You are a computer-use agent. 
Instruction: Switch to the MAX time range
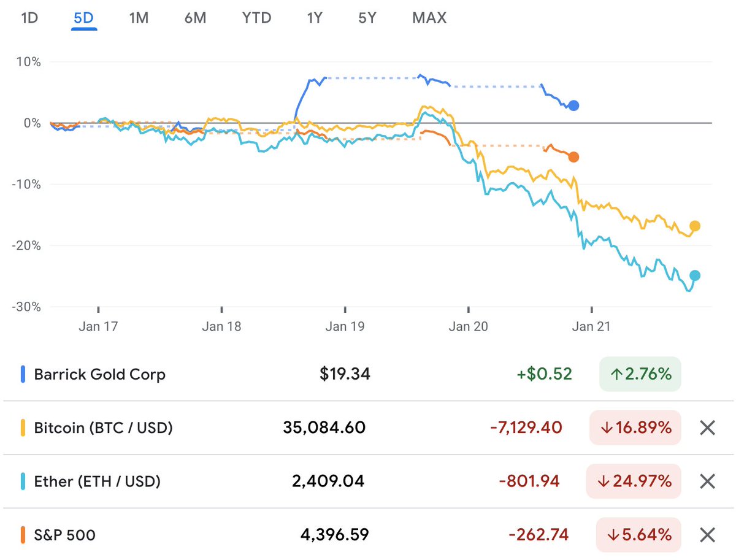pyautogui.click(x=429, y=18)
